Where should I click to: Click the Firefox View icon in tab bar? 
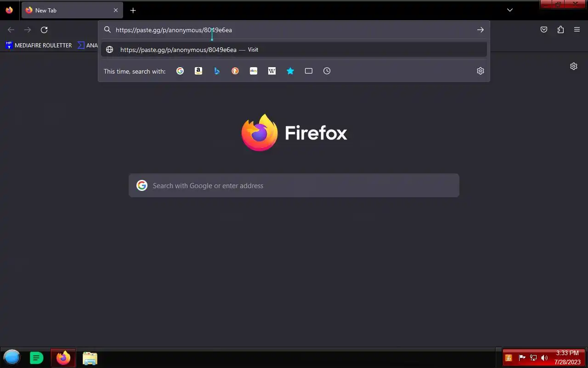[x=9, y=10]
